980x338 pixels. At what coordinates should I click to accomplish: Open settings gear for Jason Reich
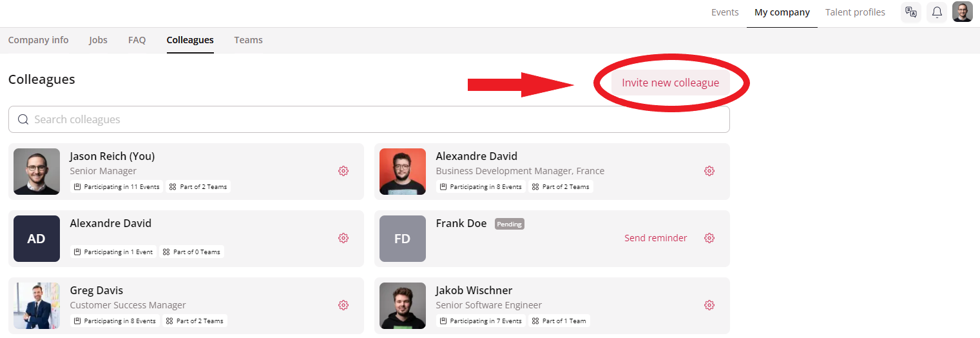(343, 171)
